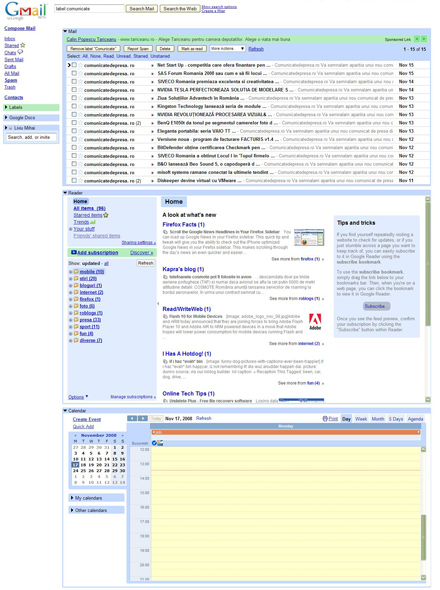Screen dimensions: 440x590
Task: Click the Reader scrollbar down arrow
Action: (x=428, y=400)
